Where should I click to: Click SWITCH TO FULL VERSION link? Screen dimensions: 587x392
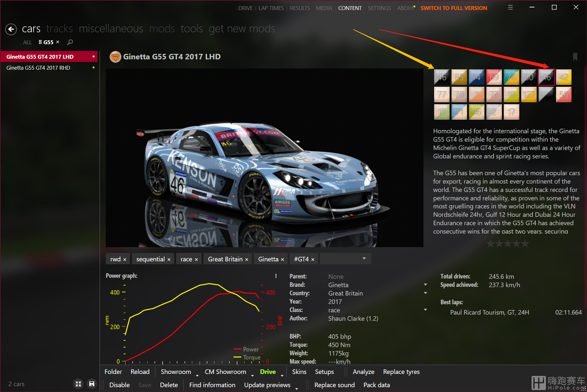tap(453, 8)
